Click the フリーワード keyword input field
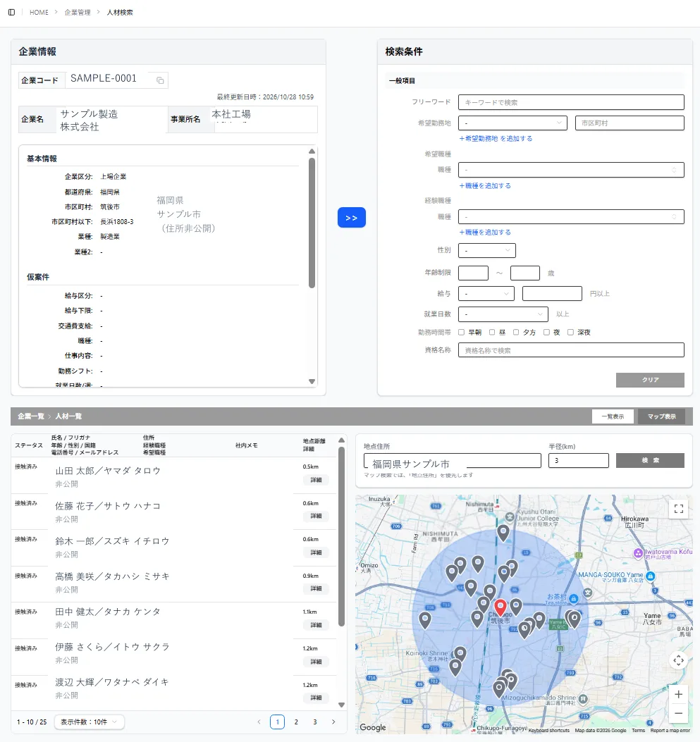Screen dimensions: 700x742 571,102
